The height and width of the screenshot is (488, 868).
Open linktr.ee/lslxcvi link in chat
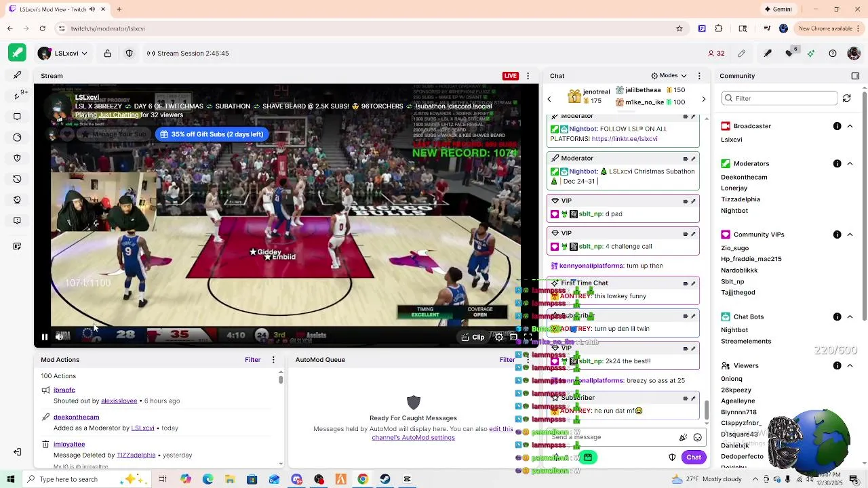point(624,139)
